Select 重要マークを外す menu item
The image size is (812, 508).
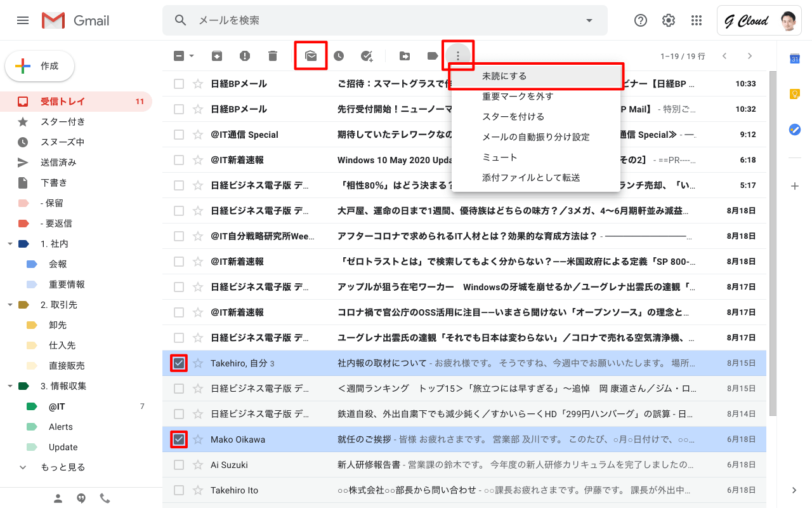(x=536, y=97)
